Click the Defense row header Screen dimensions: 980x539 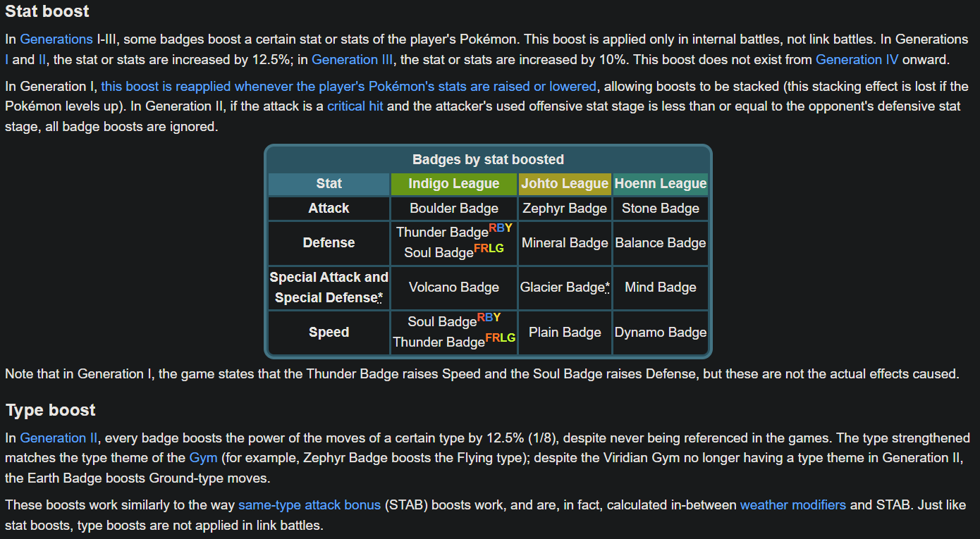pos(329,243)
